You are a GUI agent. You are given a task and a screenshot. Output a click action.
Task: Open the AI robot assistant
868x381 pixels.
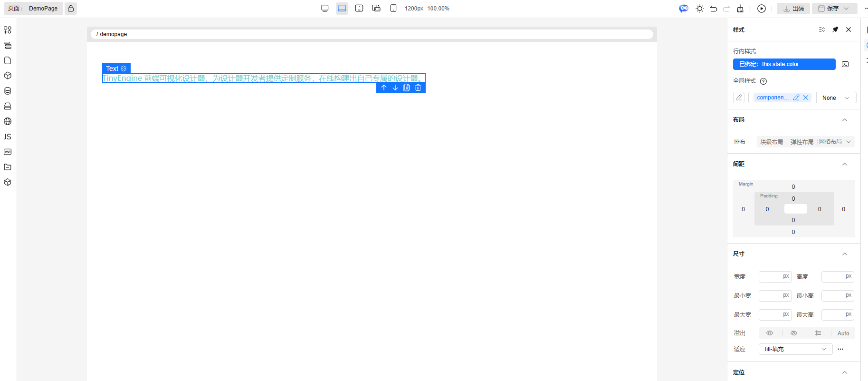[683, 9]
